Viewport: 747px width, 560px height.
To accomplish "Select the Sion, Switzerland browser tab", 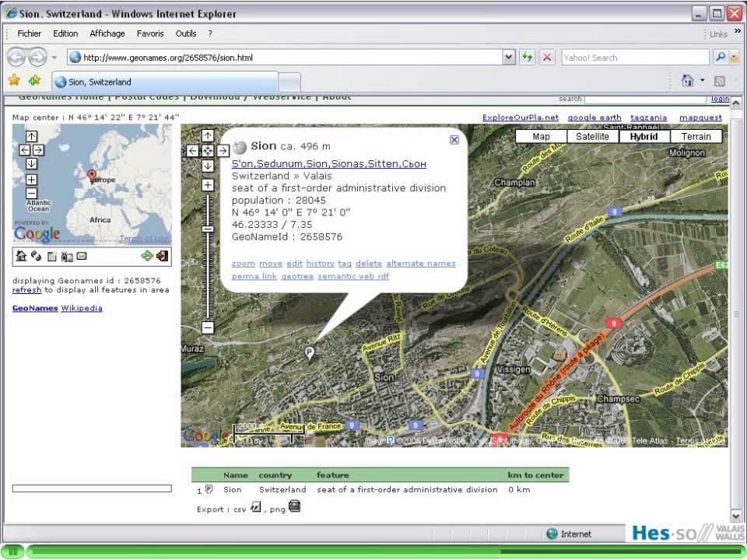I will coord(164,82).
